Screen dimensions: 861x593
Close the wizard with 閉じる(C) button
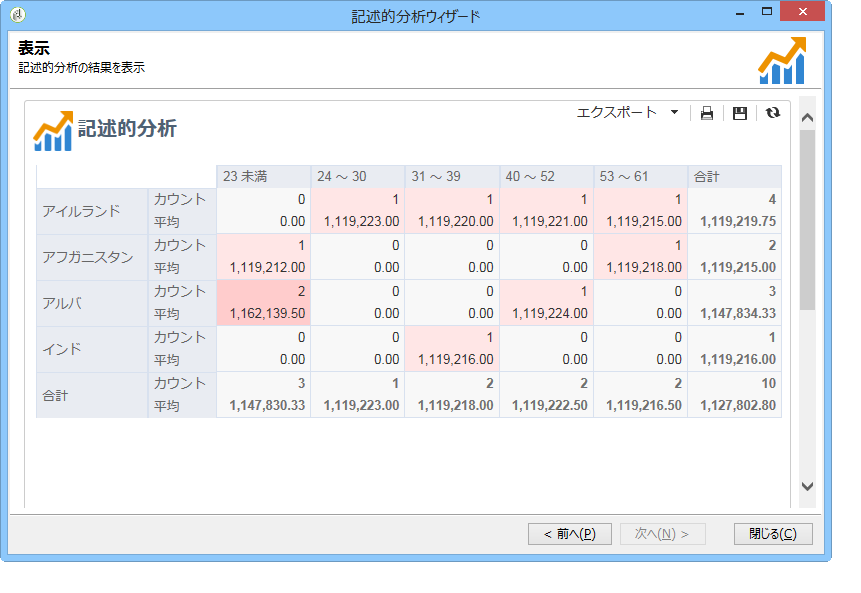click(773, 534)
